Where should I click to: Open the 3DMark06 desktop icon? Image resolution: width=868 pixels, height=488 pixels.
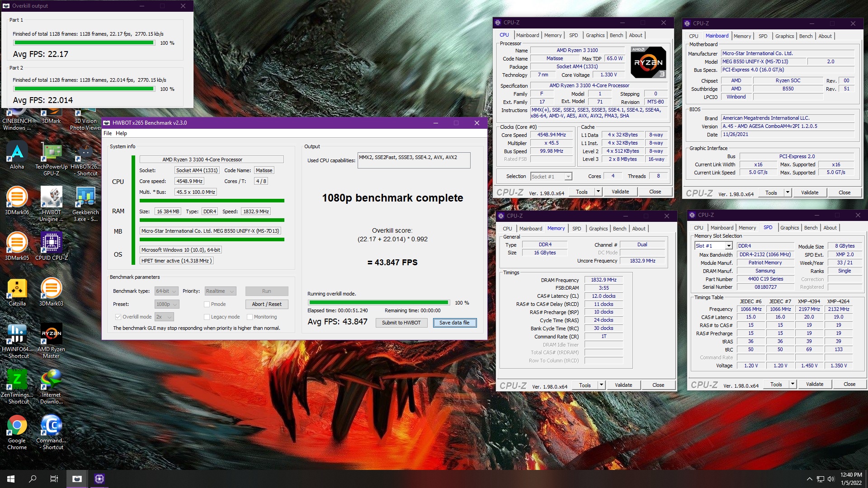(17, 202)
